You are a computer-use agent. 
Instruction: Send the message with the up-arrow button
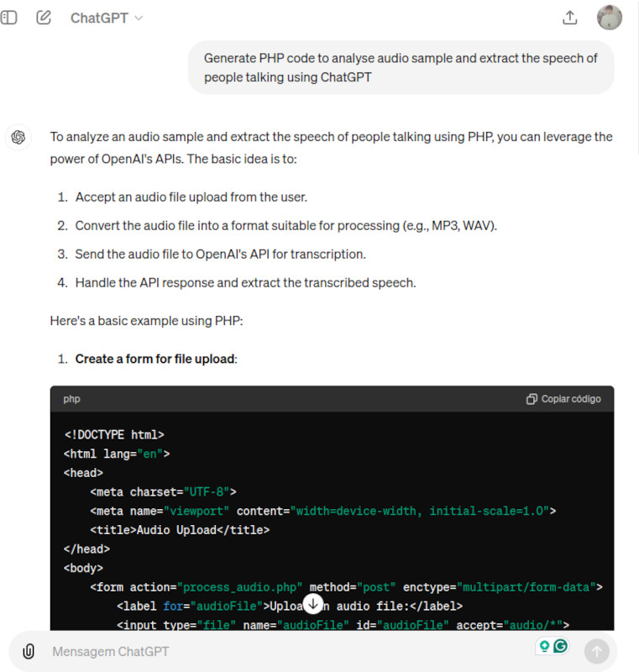pos(597,652)
